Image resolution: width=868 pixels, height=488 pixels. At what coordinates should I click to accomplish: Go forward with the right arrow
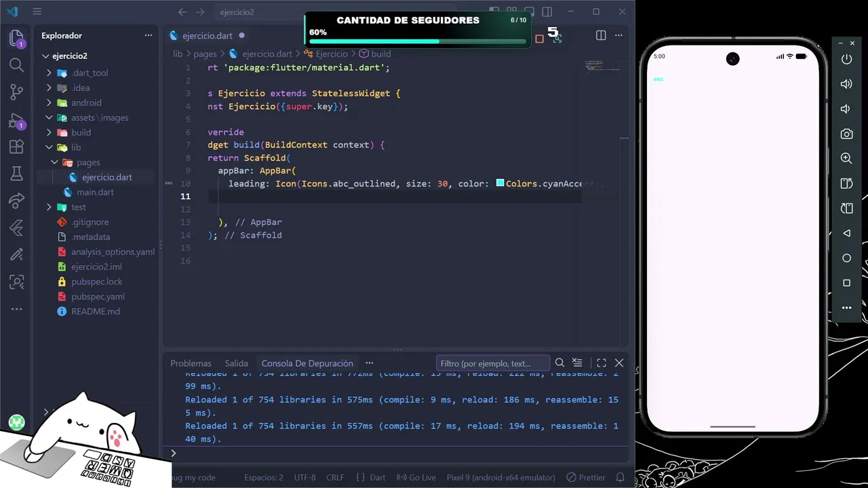tap(199, 12)
